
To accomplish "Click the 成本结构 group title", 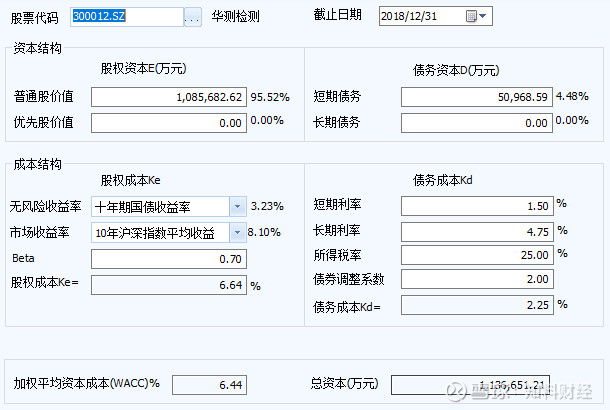I will [37, 164].
